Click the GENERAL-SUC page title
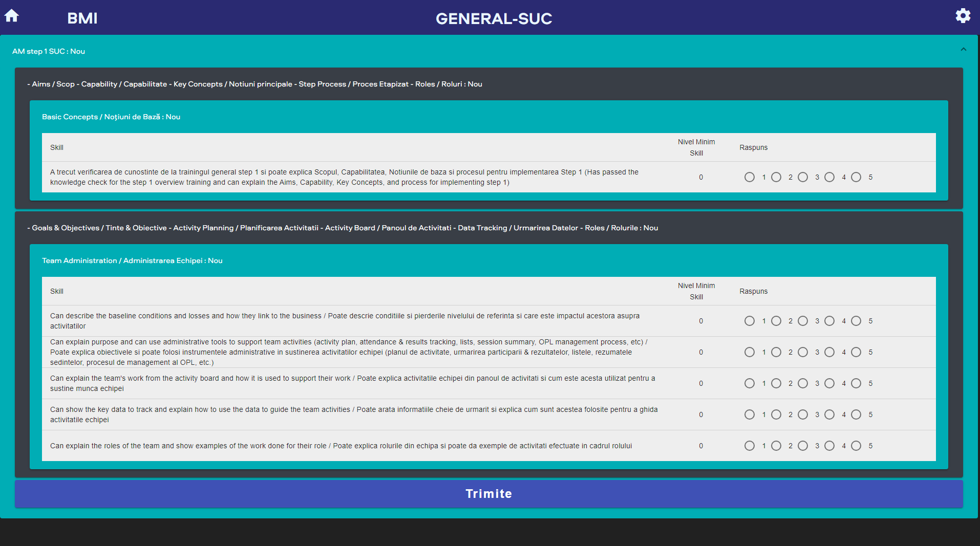This screenshot has height=546, width=980. click(x=494, y=19)
